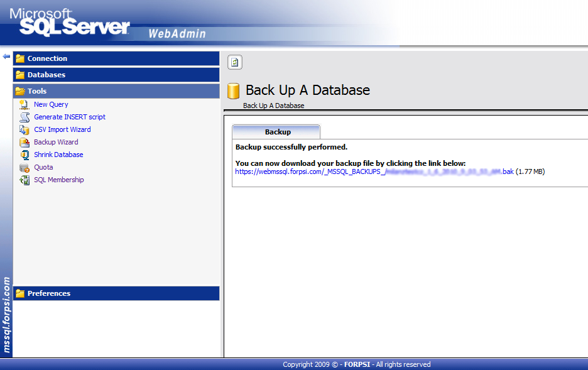The width and height of the screenshot is (588, 370).
Task: Click the 'You can now download' instruction text
Action: 351,163
